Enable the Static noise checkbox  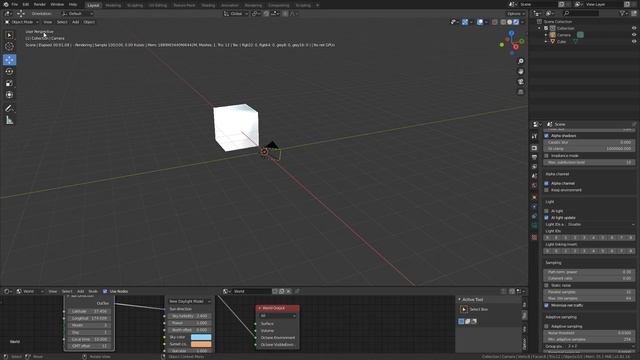(x=547, y=285)
